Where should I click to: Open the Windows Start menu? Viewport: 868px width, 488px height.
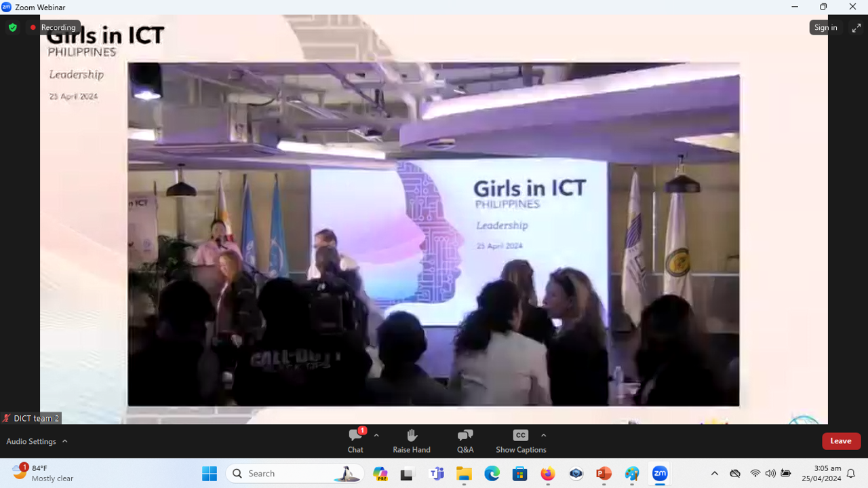[210, 473]
